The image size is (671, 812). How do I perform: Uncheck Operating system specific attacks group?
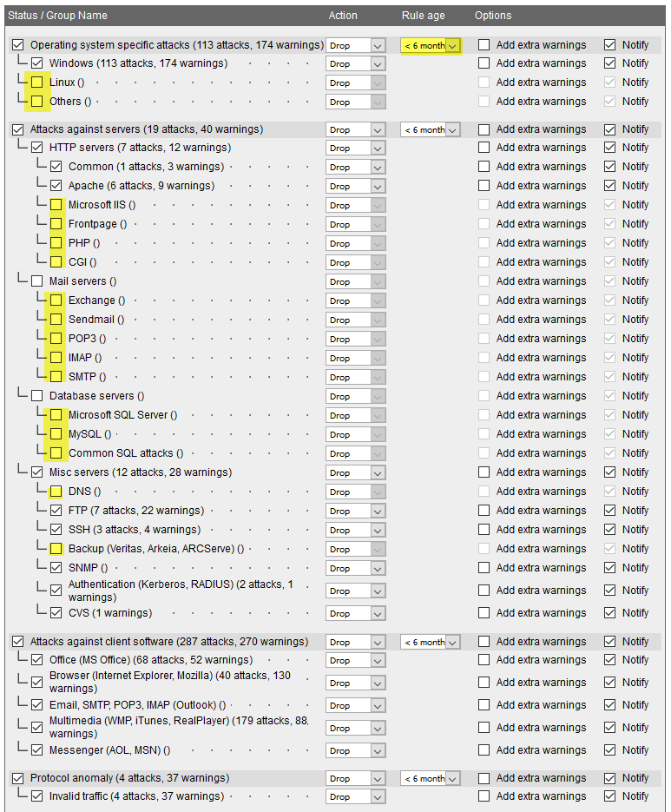coord(18,45)
